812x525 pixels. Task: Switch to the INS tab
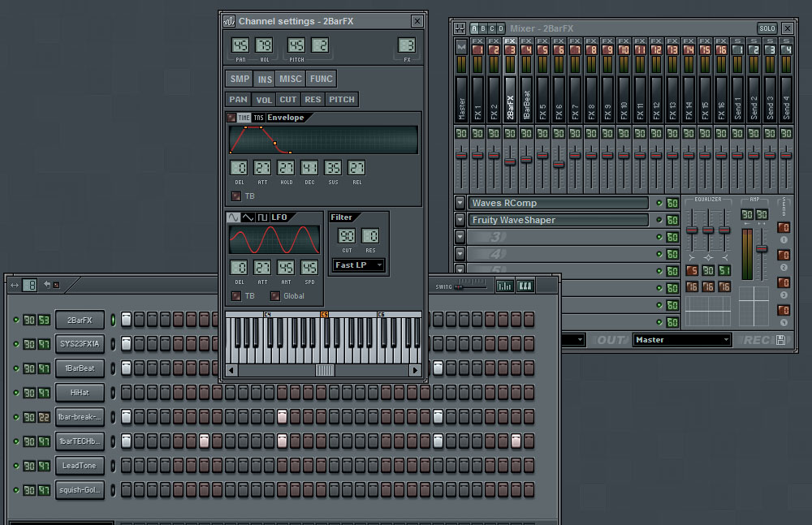point(265,79)
